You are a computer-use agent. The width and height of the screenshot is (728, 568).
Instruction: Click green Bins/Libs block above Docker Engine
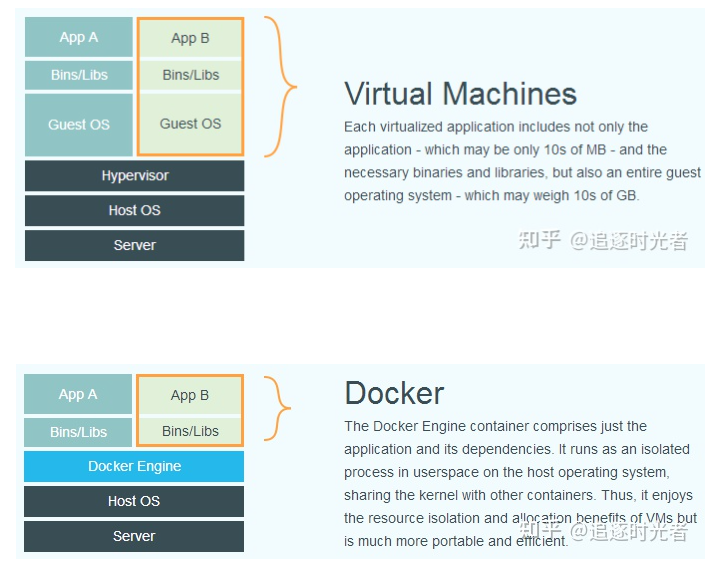[x=190, y=431]
